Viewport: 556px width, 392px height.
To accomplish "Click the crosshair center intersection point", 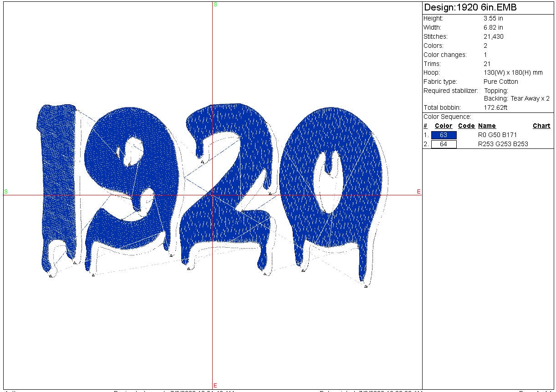I will tap(213, 195).
